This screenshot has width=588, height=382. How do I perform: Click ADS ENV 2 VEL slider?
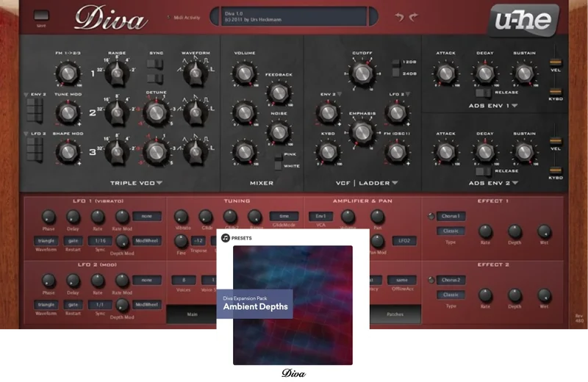pos(556,140)
